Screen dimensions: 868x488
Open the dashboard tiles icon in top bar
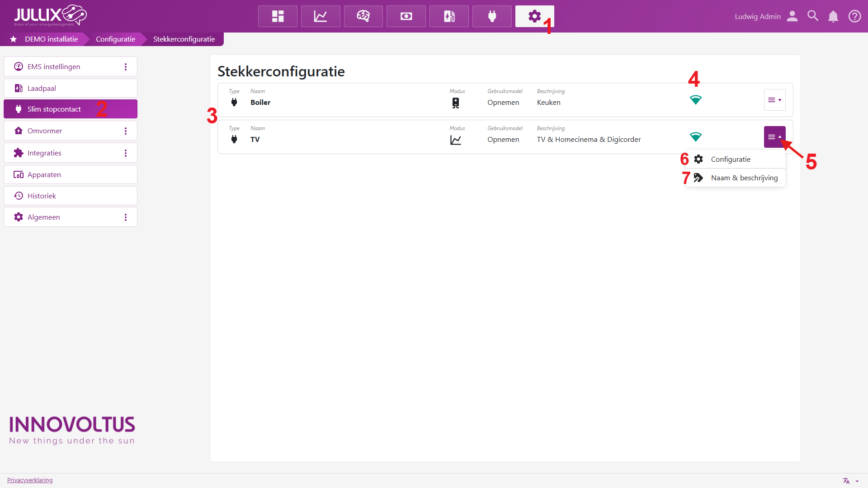(278, 16)
